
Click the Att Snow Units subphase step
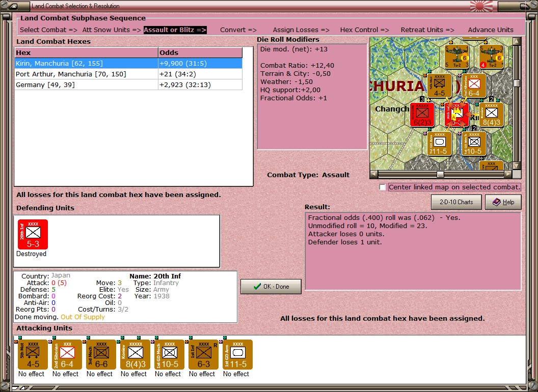(x=112, y=30)
